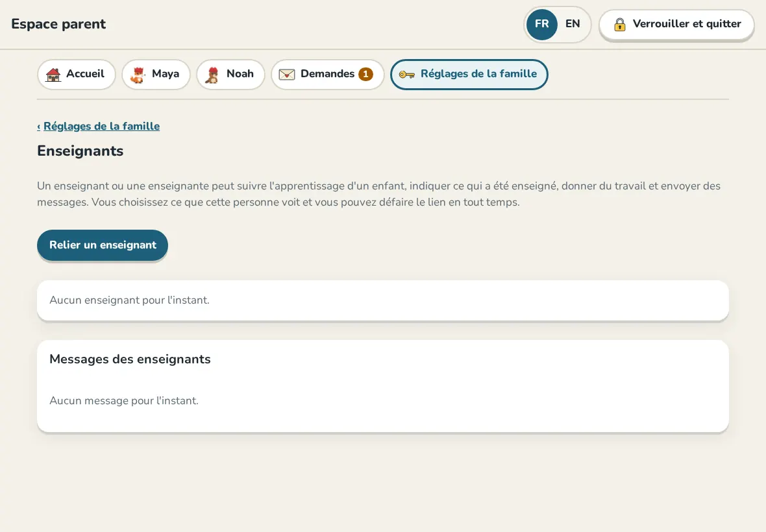Select the Noah tab
The width and height of the screenshot is (766, 532).
[230, 74]
